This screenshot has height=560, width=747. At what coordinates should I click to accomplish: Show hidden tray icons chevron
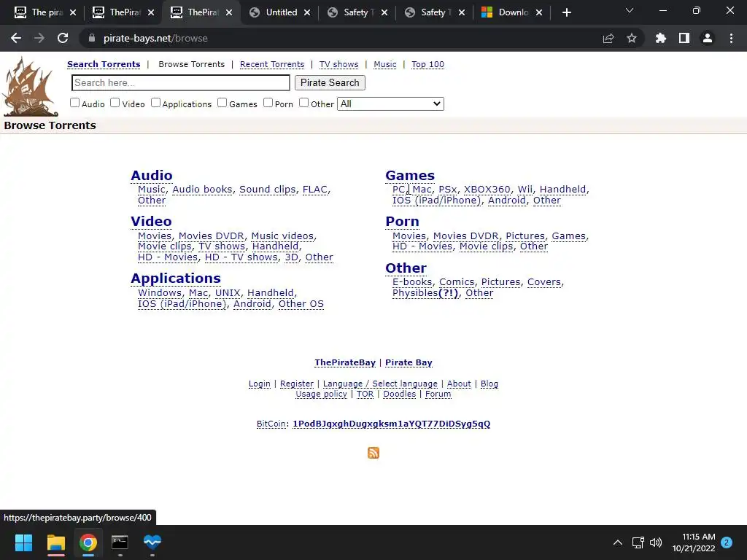(618, 542)
